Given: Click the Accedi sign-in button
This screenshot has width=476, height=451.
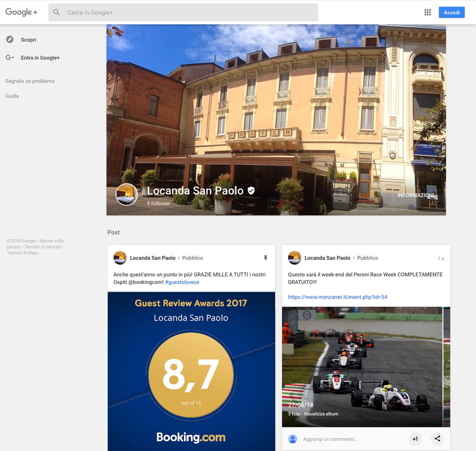Looking at the screenshot, I should click(x=452, y=12).
